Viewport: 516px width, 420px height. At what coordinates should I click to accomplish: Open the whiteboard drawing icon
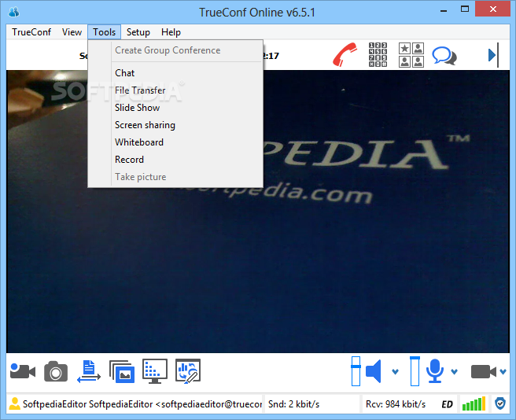point(188,371)
